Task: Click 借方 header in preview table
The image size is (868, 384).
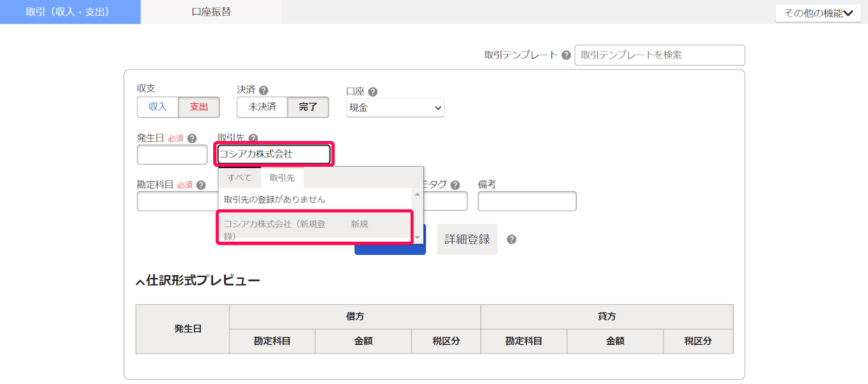Action: (x=355, y=317)
